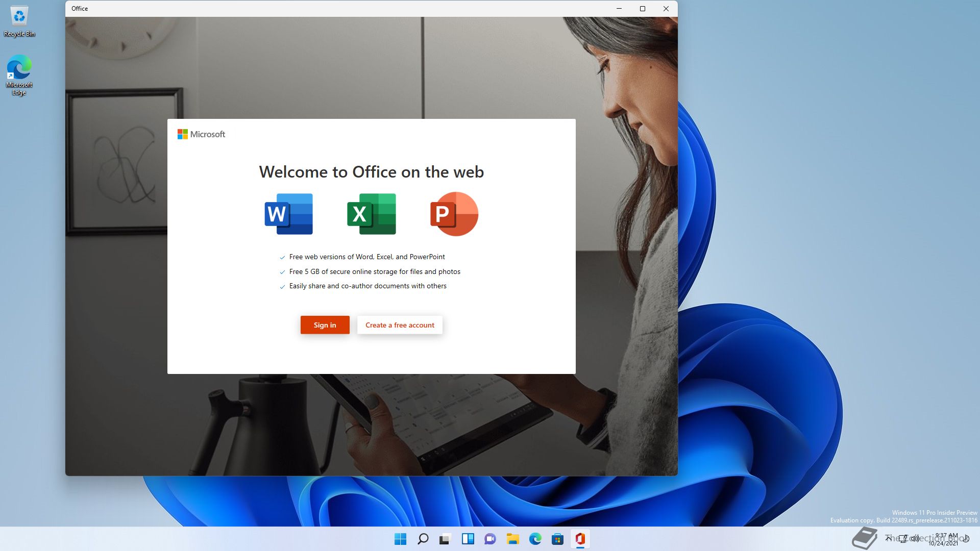Minimize the Office window
This screenshot has height=551, width=980.
(619, 9)
